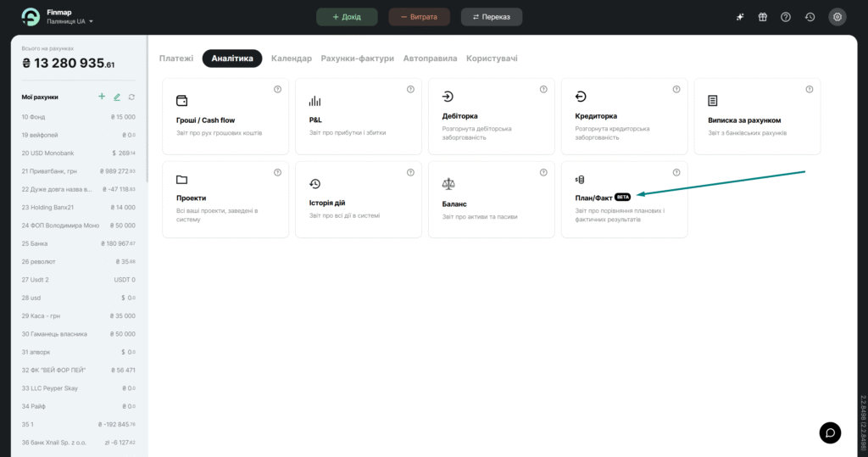
Task: Open the history clock icon in header
Action: [810, 17]
